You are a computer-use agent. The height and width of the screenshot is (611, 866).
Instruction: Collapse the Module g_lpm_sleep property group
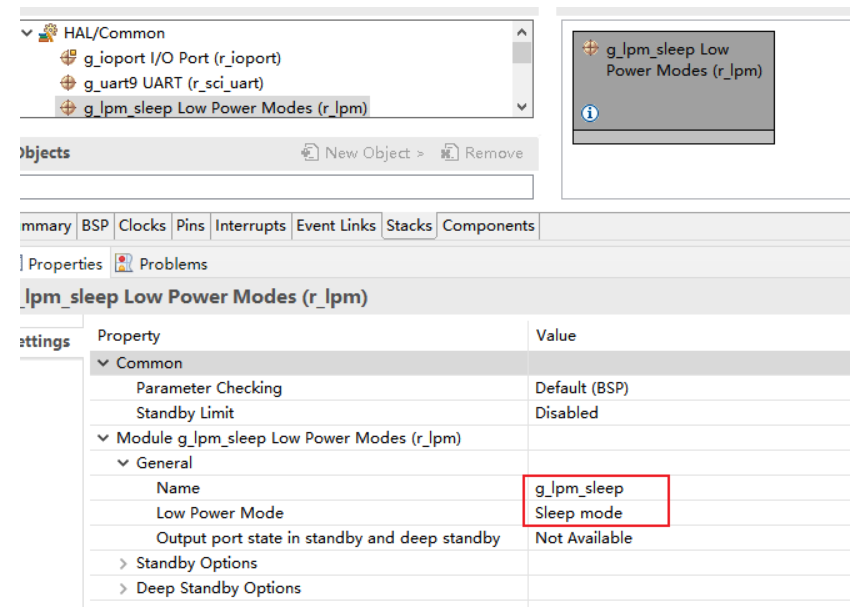tap(103, 438)
